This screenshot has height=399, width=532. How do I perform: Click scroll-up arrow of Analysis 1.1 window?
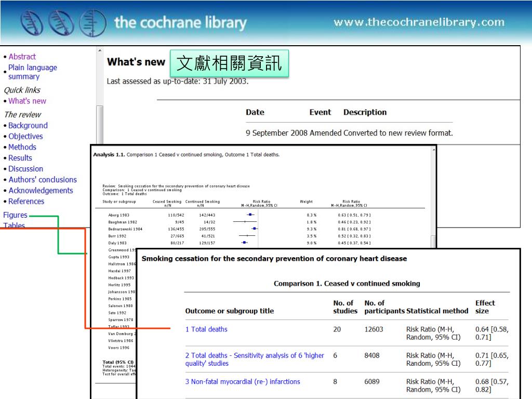pyautogui.click(x=434, y=150)
